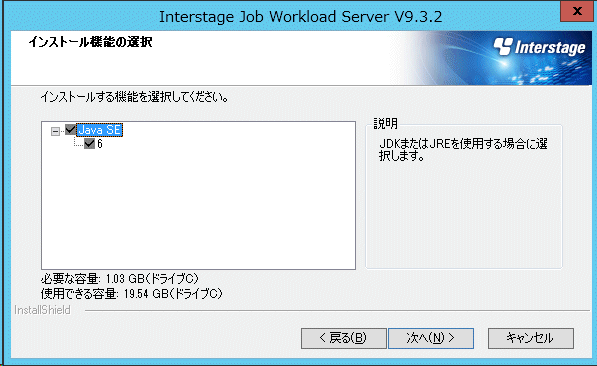Click the 使用できる容量 available space text
The height and width of the screenshot is (366, 597).
point(132,294)
